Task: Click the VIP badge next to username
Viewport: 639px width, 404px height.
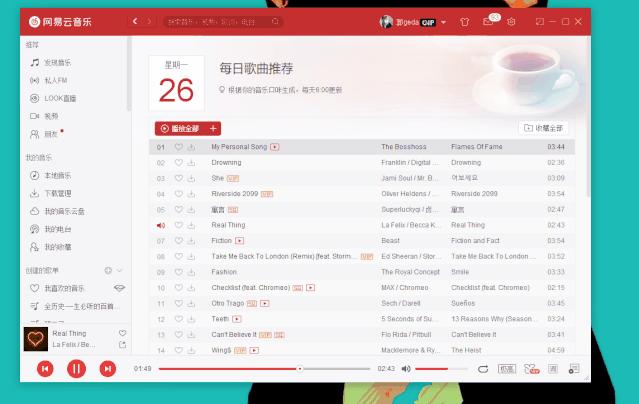Action: pos(428,22)
